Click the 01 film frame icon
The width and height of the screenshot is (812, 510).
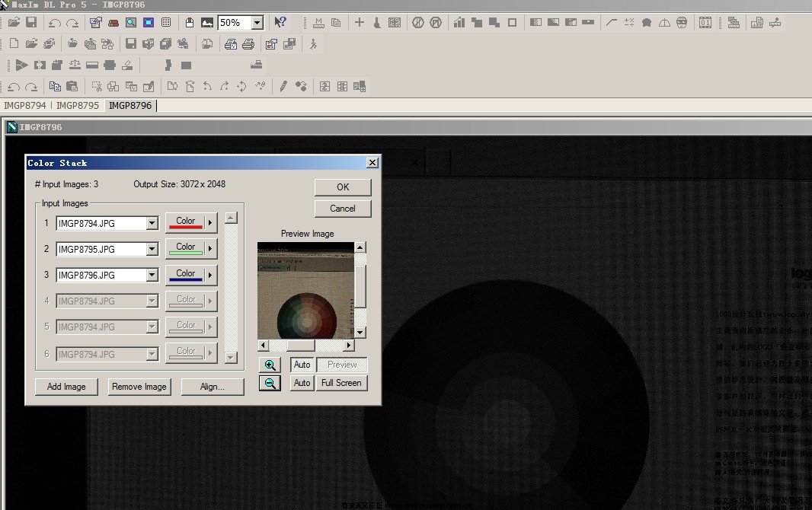pos(705,22)
